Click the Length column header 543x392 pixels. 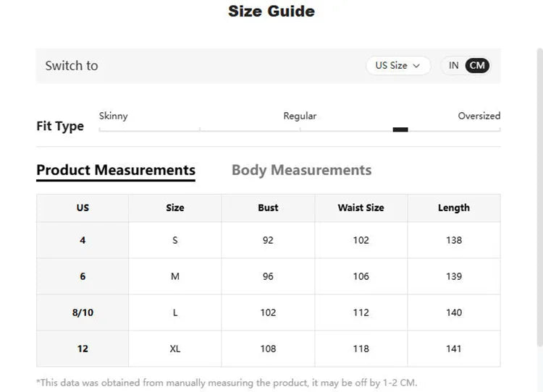coord(454,208)
